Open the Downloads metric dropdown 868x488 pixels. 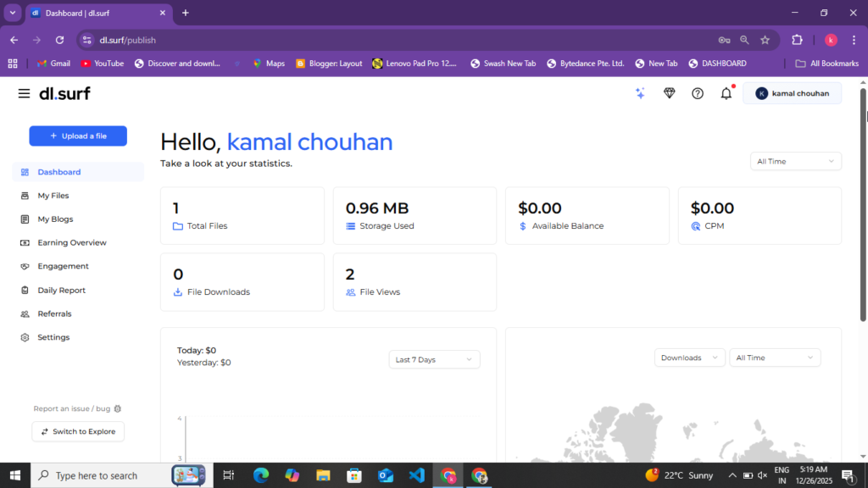point(689,358)
